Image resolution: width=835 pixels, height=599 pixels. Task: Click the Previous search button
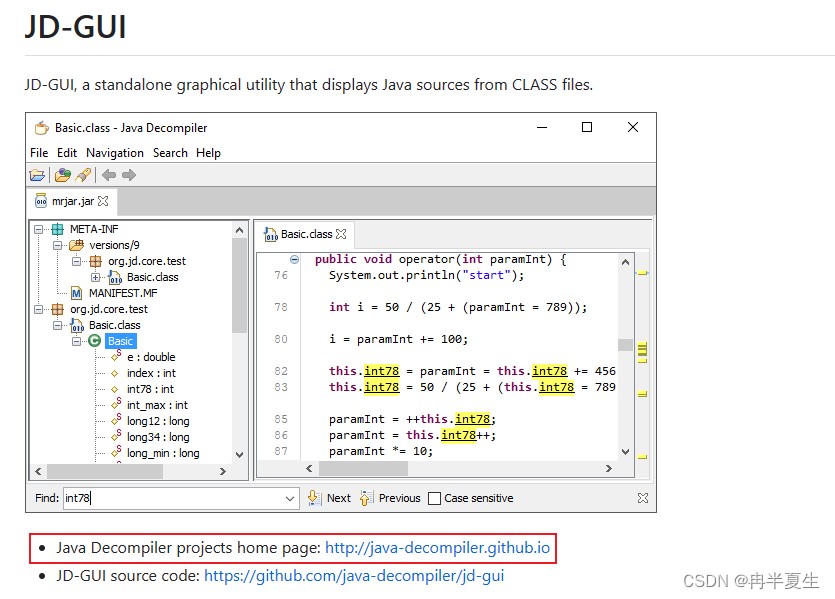click(390, 498)
